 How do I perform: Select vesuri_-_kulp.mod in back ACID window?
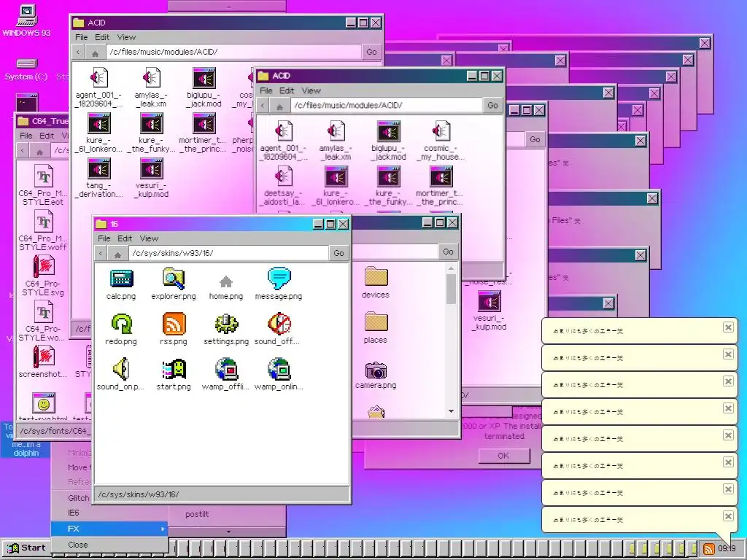point(152,178)
